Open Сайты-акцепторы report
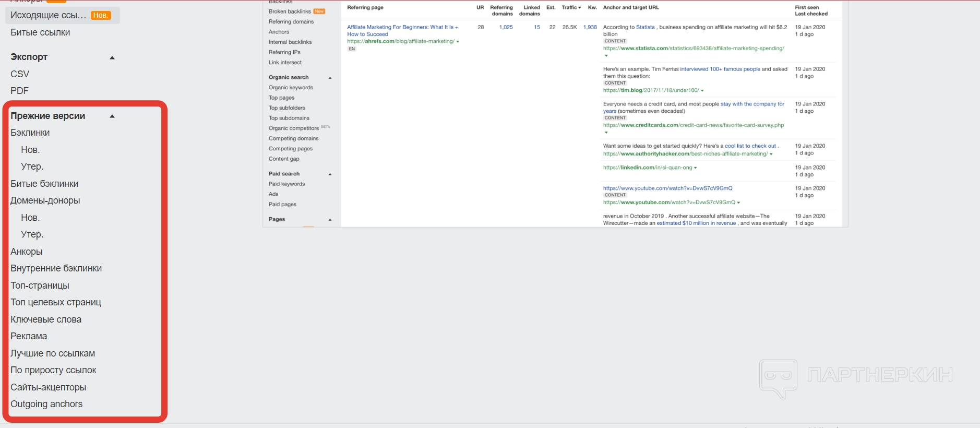This screenshot has height=428, width=980. click(49, 387)
